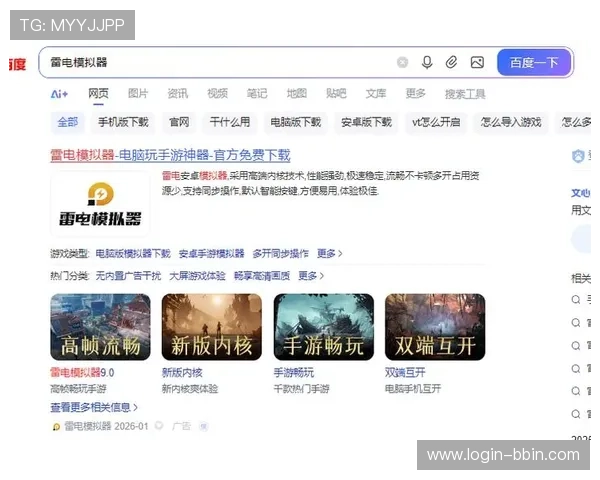Open 无内置广告干扰 link

[x=128, y=276]
